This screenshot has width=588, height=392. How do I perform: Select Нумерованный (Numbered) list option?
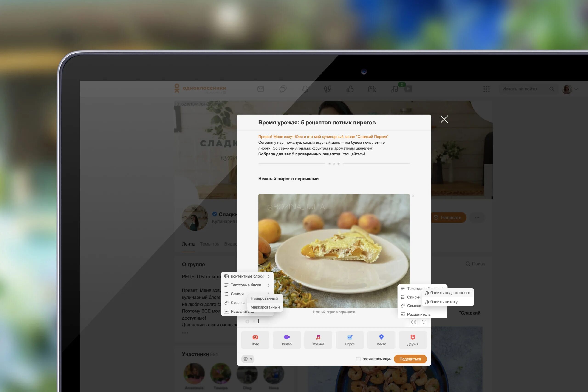click(263, 298)
